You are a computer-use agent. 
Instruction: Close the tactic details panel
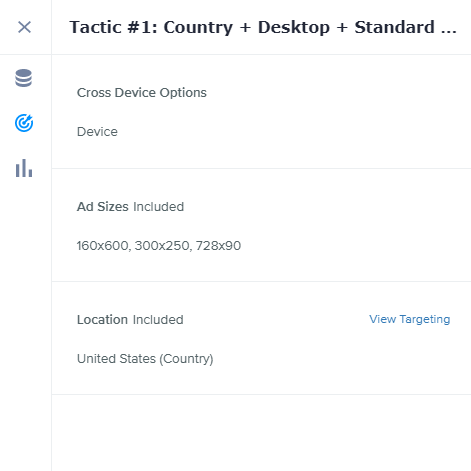coord(24,27)
